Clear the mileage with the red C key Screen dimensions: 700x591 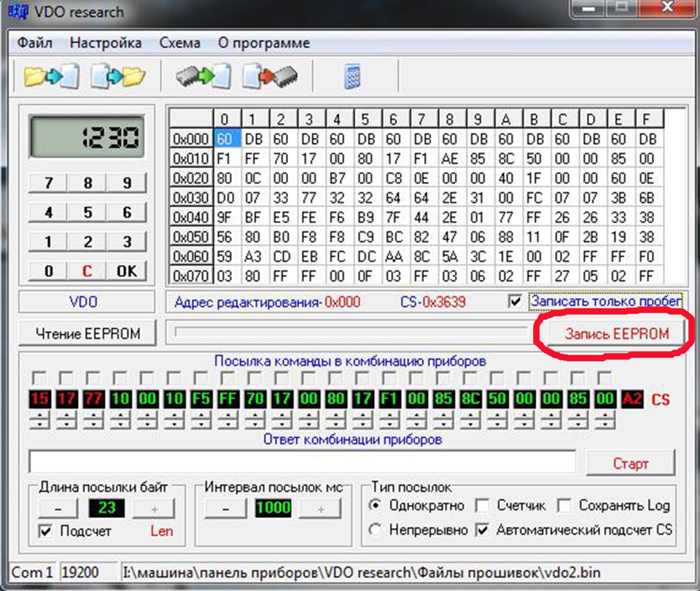87,271
